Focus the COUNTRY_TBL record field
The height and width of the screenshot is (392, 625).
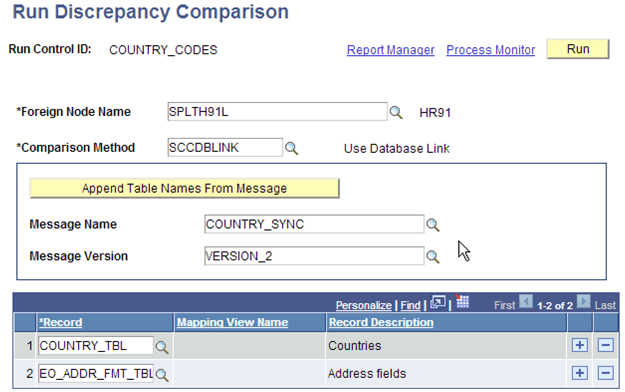[x=96, y=345]
